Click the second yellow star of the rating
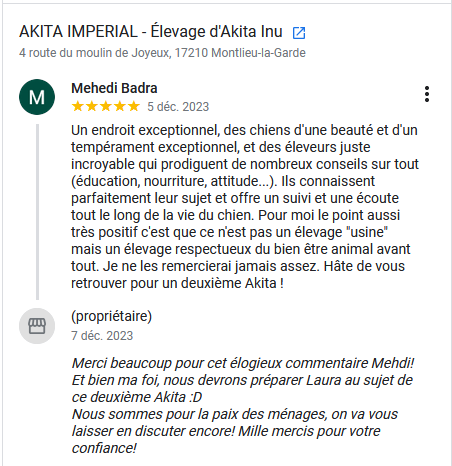This screenshot has height=466, width=452. [x=92, y=106]
